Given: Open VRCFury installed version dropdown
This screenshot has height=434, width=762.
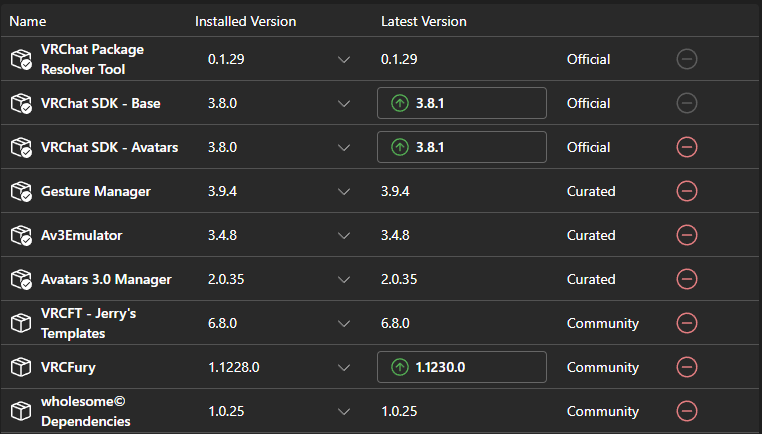Looking at the screenshot, I should 344,367.
